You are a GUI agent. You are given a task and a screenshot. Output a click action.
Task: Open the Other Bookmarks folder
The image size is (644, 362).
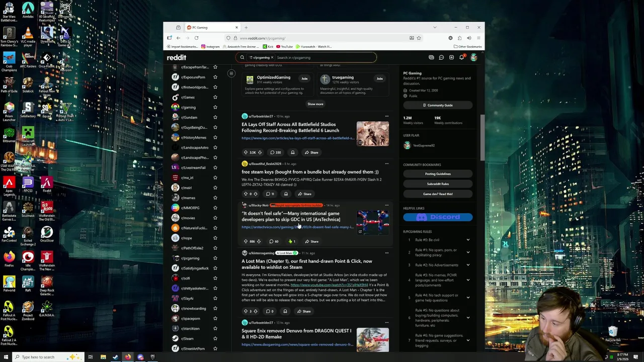coord(467,47)
